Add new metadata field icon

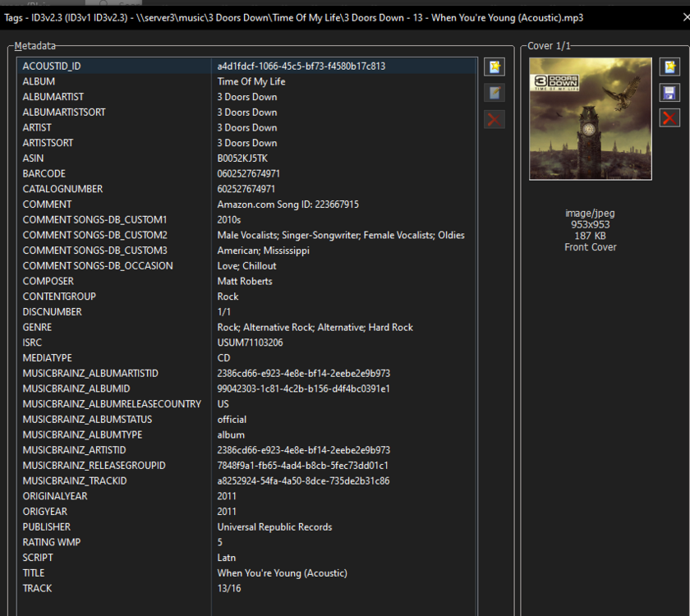494,67
